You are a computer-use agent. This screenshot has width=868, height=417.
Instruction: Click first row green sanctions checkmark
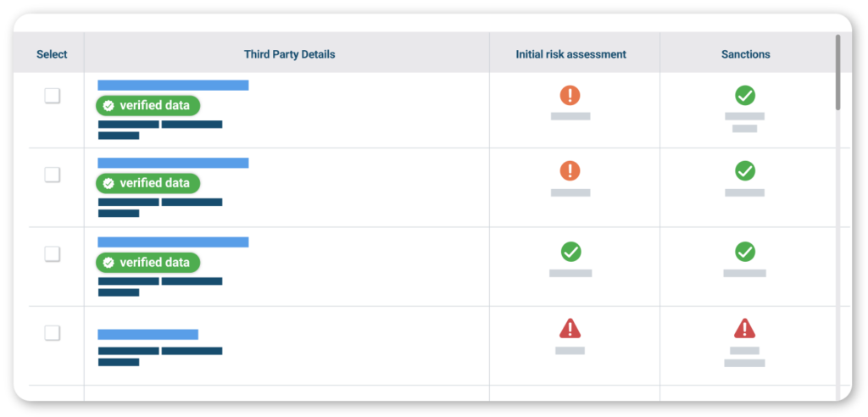(x=745, y=96)
